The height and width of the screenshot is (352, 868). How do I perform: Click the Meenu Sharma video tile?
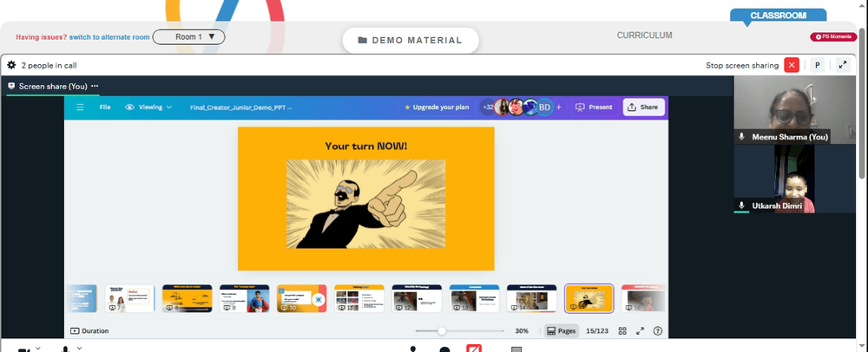click(x=794, y=109)
